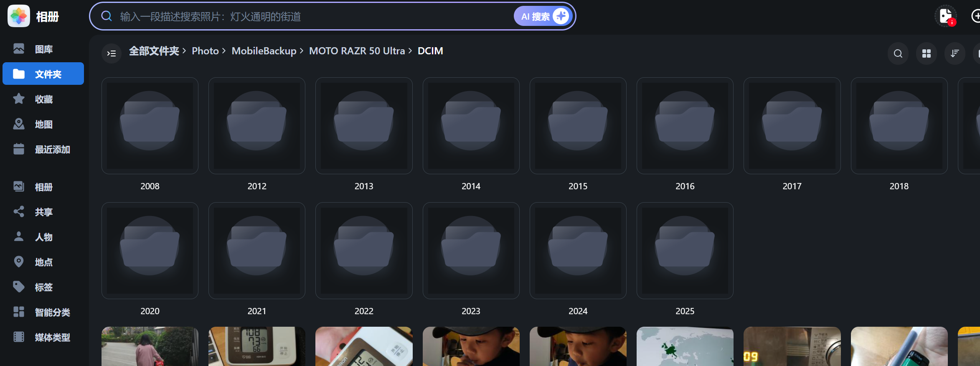Select the 共享 share icon

click(x=19, y=212)
